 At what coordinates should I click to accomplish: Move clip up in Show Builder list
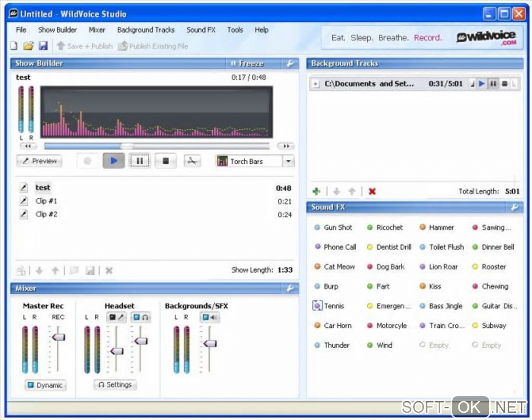[x=55, y=270]
